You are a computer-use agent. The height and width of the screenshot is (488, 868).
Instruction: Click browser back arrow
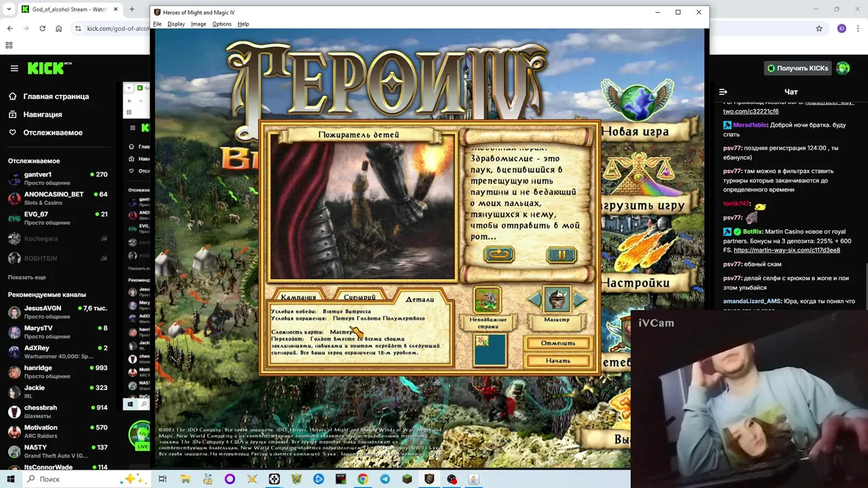[9, 28]
